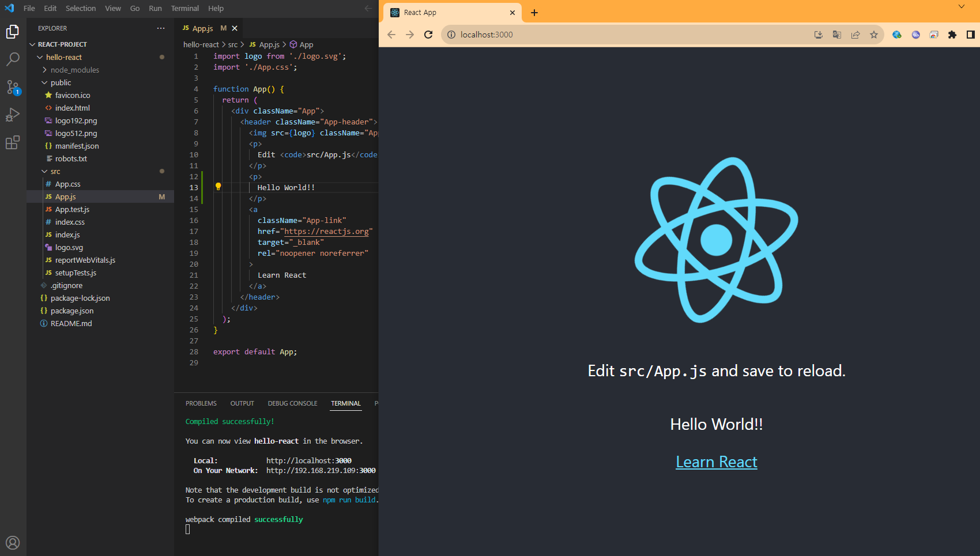Close the App.js editor tab

pyautogui.click(x=235, y=28)
